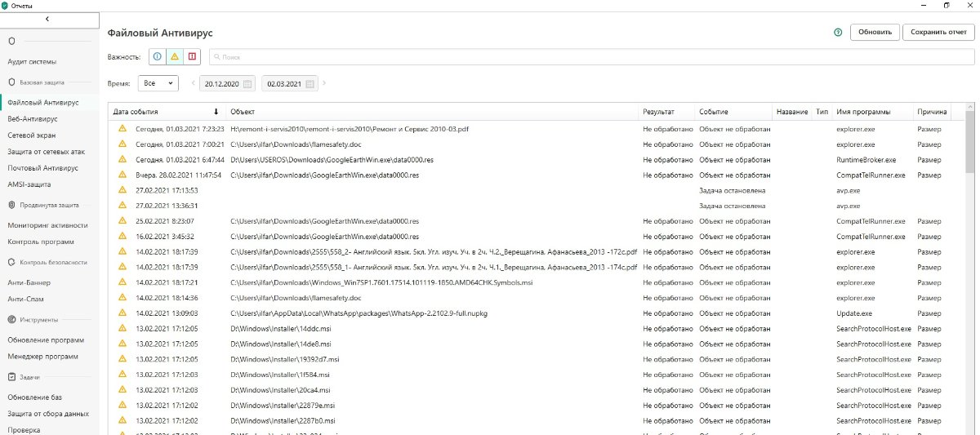The height and width of the screenshot is (435, 980).
Task: Sort by Название column header
Action: (792, 112)
